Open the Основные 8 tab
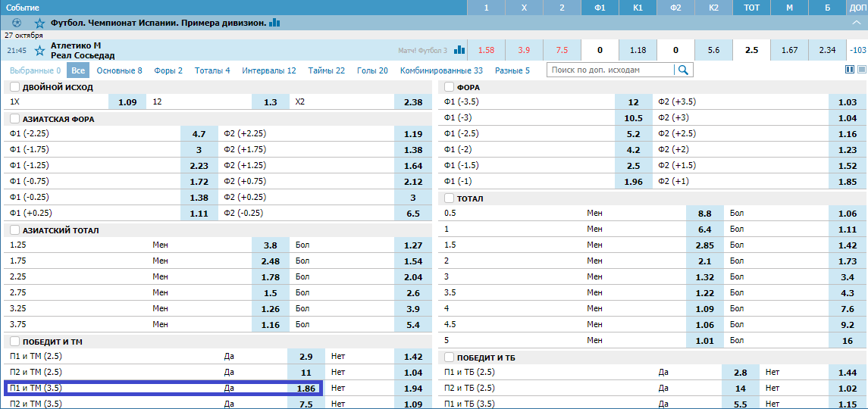Screen dimensions: 868x409 coord(119,70)
